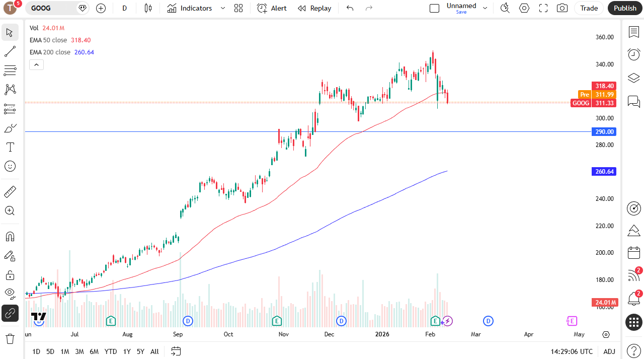The width and height of the screenshot is (644, 359).
Task: Remove objects with the trash icon
Action: 10,339
